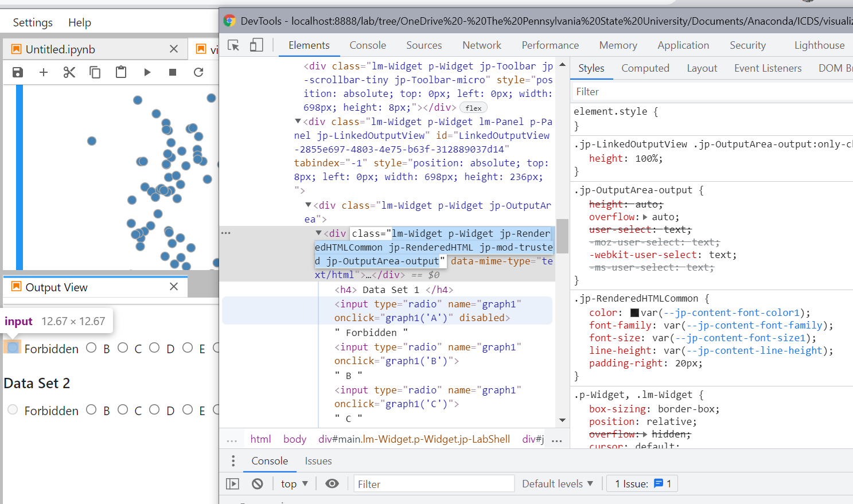Switch to the Security tab
This screenshot has width=853, height=504.
pos(747,45)
